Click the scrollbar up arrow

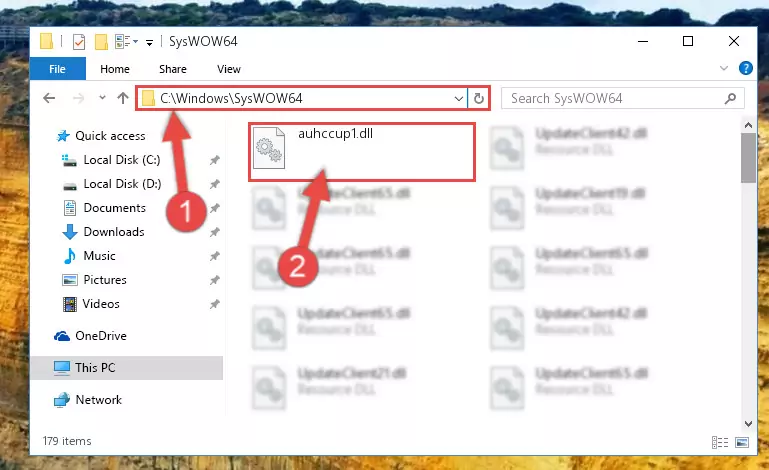pyautogui.click(x=748, y=126)
